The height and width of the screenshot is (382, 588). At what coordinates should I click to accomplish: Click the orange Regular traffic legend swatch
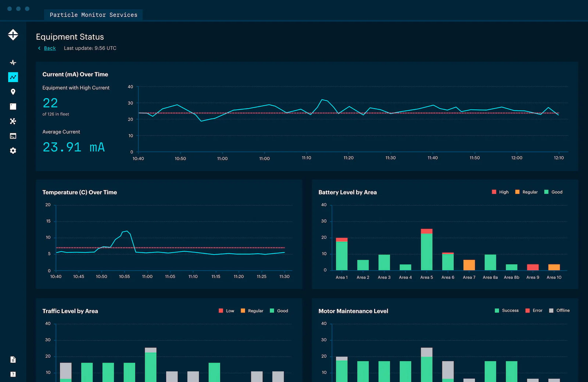coord(243,310)
